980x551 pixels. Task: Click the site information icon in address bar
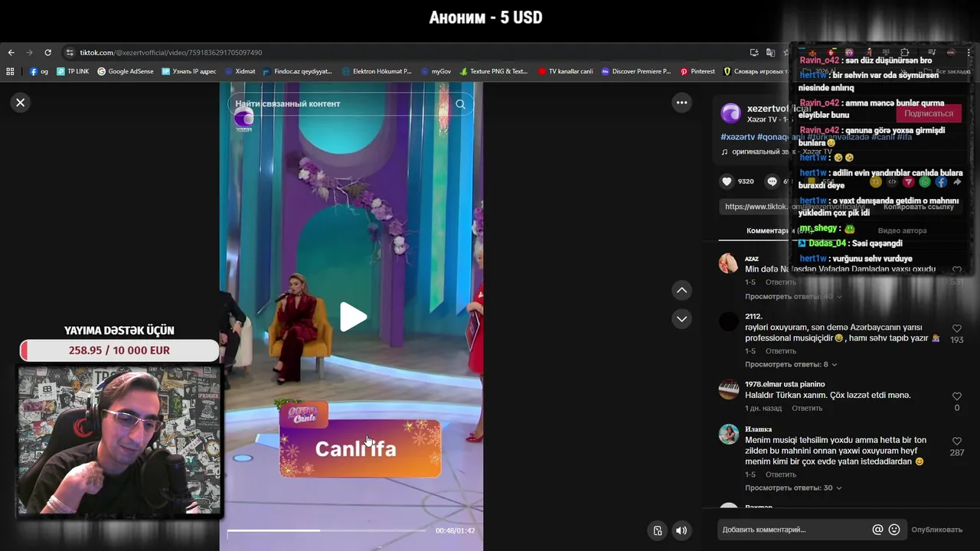tap(70, 53)
